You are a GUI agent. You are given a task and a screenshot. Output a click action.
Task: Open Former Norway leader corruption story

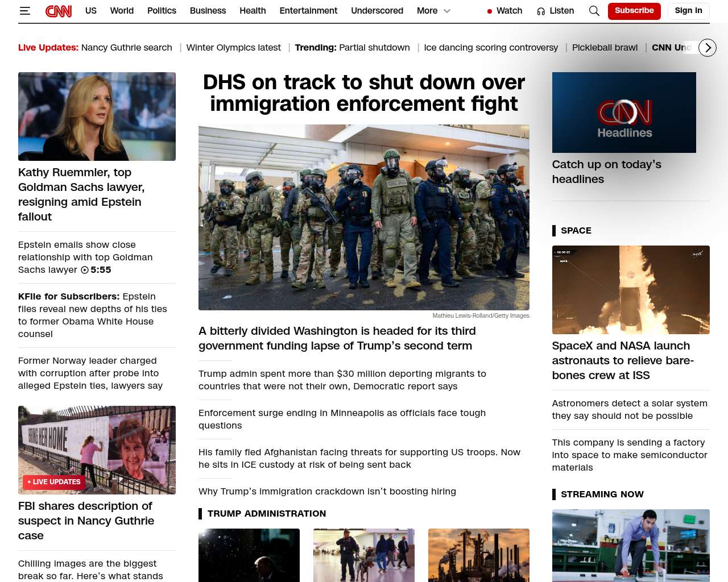[90, 373]
